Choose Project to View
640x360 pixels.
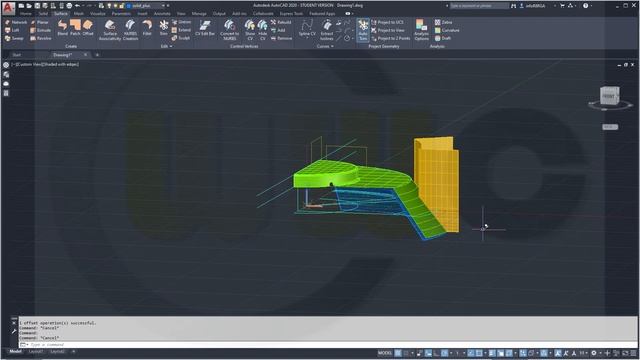tap(388, 30)
